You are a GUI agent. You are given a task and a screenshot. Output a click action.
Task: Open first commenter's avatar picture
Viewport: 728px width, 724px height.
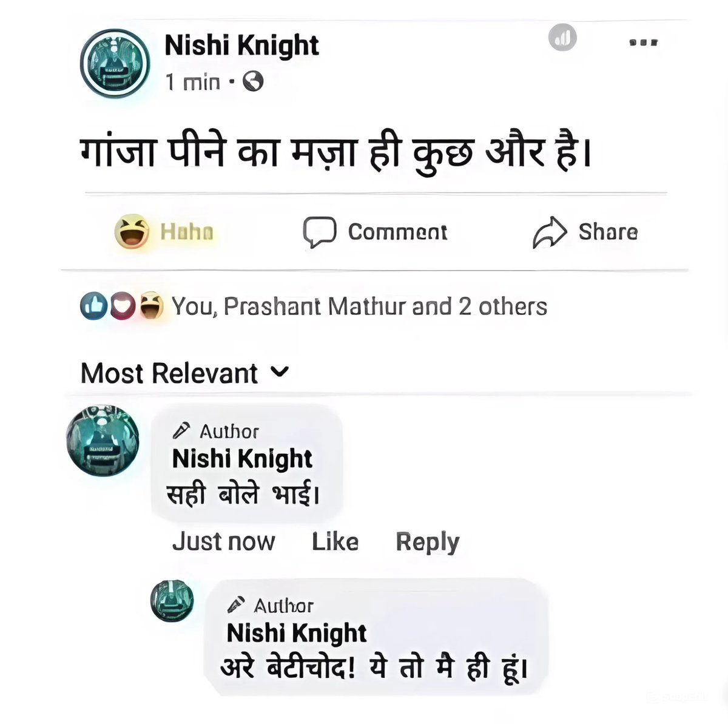pos(102,440)
